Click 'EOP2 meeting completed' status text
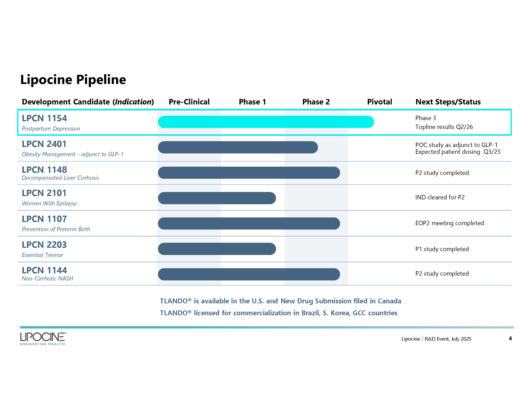This screenshot has height=411, width=532. tap(449, 223)
